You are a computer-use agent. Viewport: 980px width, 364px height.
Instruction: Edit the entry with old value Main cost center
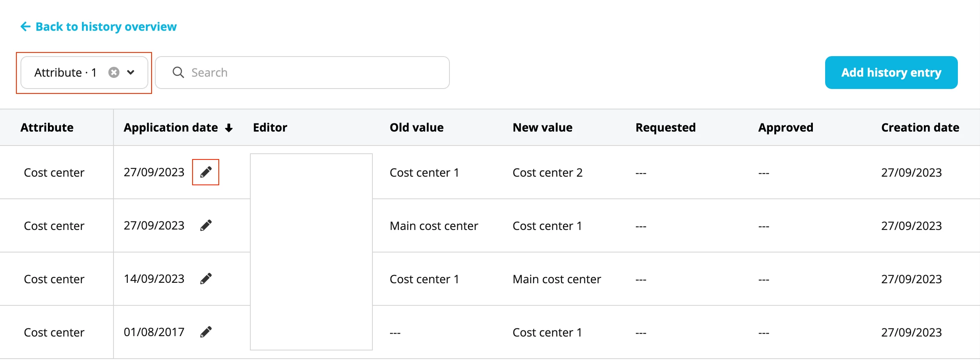[x=206, y=225]
